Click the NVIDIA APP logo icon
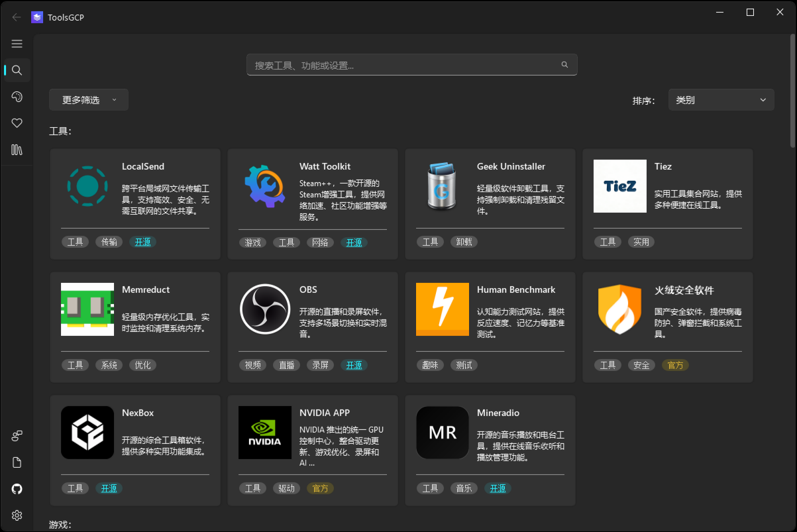The image size is (797, 532). (x=265, y=433)
